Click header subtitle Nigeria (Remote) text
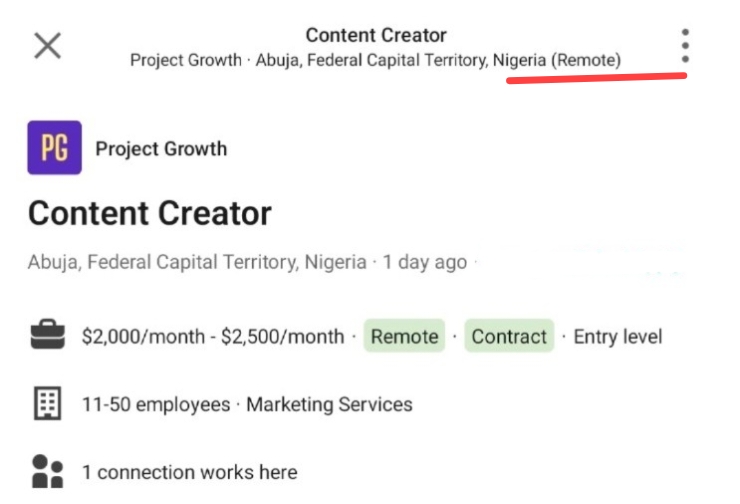The width and height of the screenshot is (740, 504). (557, 60)
